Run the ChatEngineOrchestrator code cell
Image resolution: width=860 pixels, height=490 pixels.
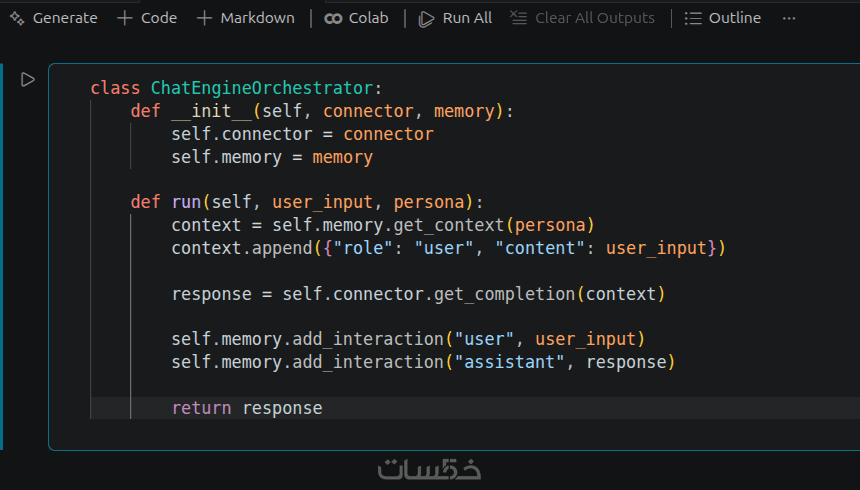[x=28, y=79]
